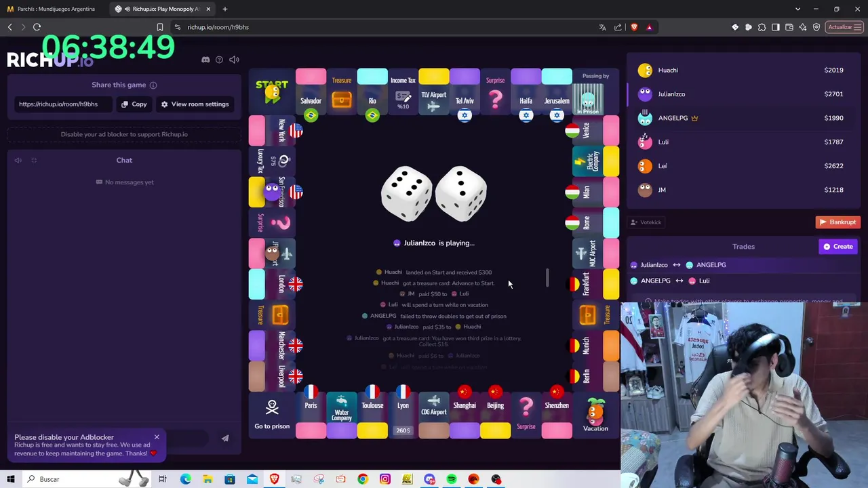Select the room URL field
The image size is (868, 488).
pos(64,104)
